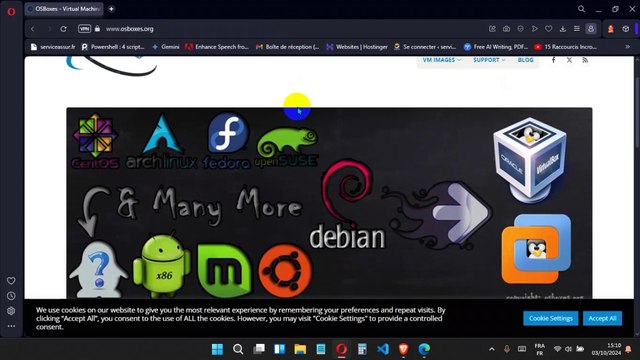Select the OSBoxes - Virtual Machines tab
This screenshot has width=640, height=360.
point(64,9)
